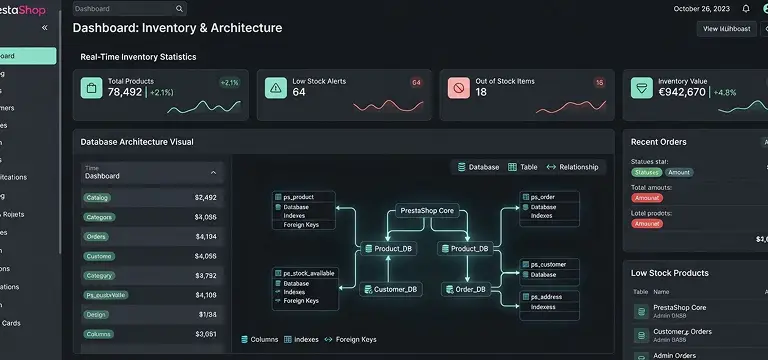The image size is (768, 360).
Task: Select the Orders tag row
Action: point(152,237)
